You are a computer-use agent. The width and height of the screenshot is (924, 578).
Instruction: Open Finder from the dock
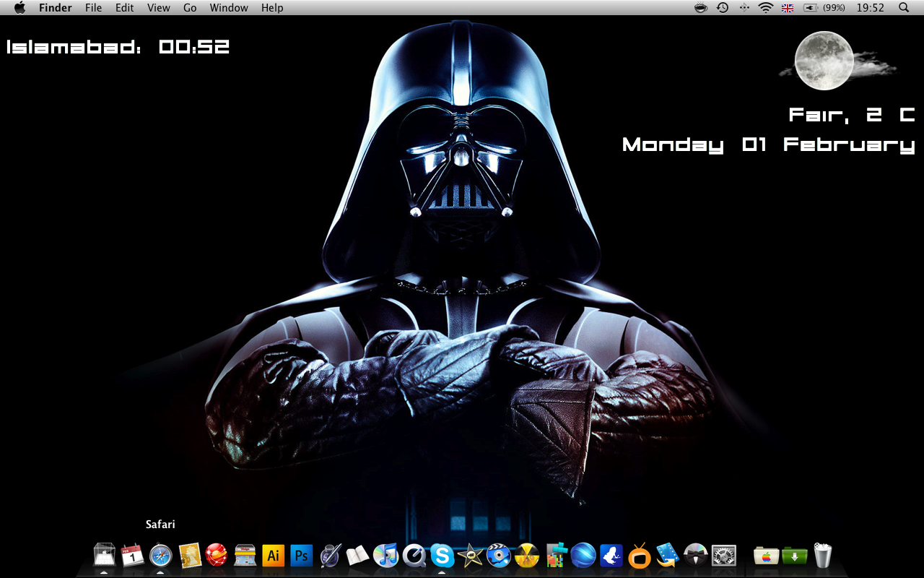click(x=105, y=555)
